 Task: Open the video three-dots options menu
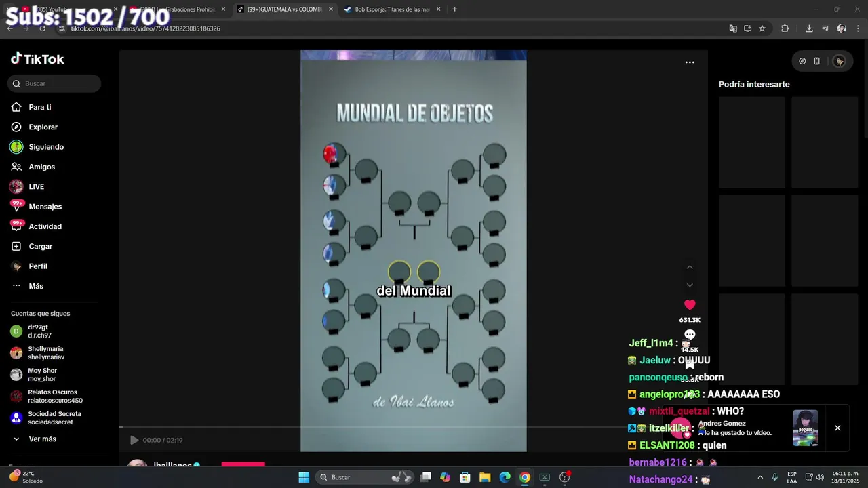pos(690,62)
